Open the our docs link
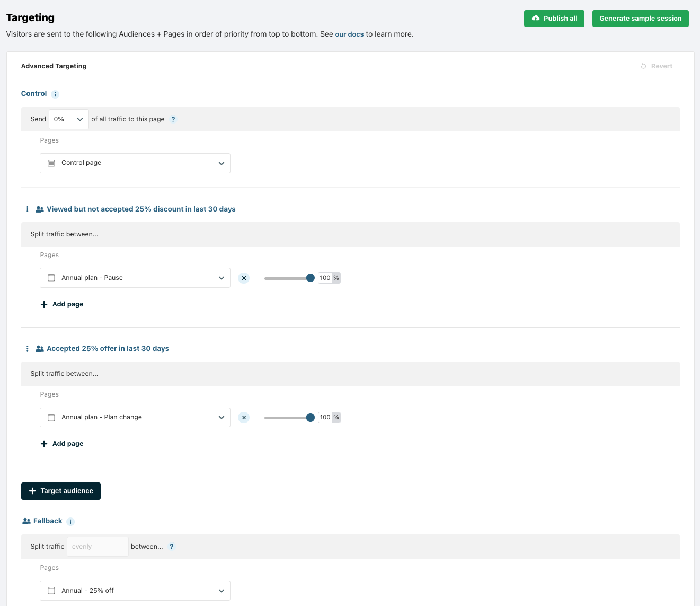Viewport: 700px width, 606px height. point(349,34)
